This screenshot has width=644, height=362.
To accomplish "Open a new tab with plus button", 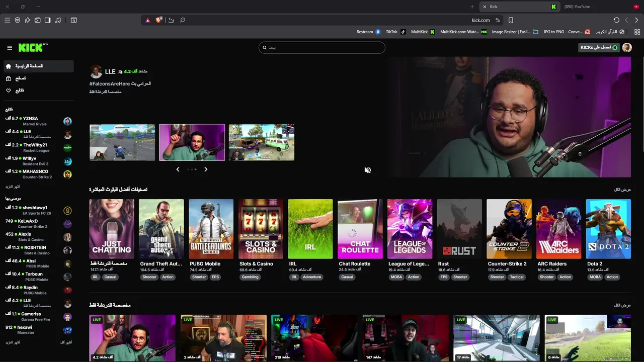I will [x=472, y=7].
